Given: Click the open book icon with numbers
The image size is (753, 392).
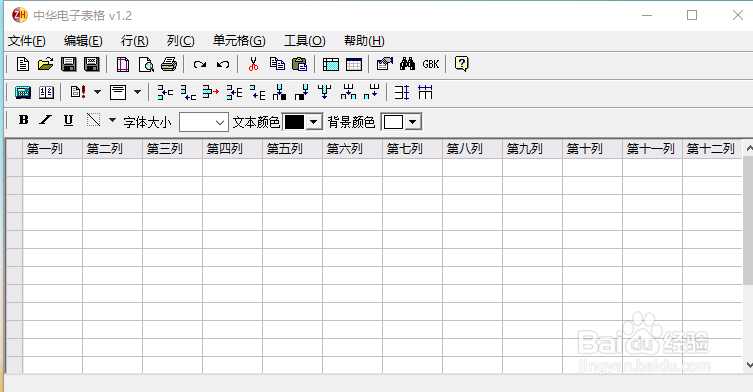Looking at the screenshot, I should [46, 92].
